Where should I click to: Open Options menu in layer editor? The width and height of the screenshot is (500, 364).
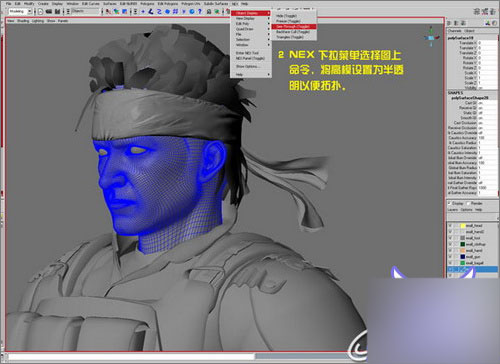click(x=466, y=210)
